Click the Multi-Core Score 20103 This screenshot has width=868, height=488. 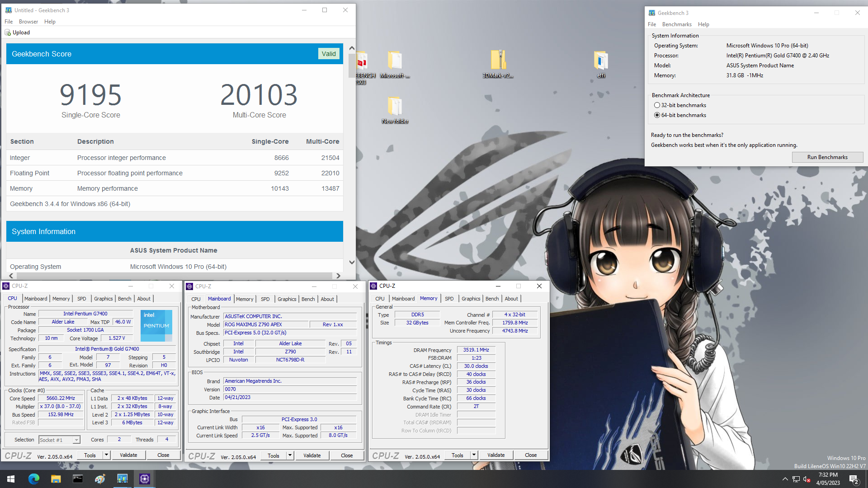click(259, 95)
